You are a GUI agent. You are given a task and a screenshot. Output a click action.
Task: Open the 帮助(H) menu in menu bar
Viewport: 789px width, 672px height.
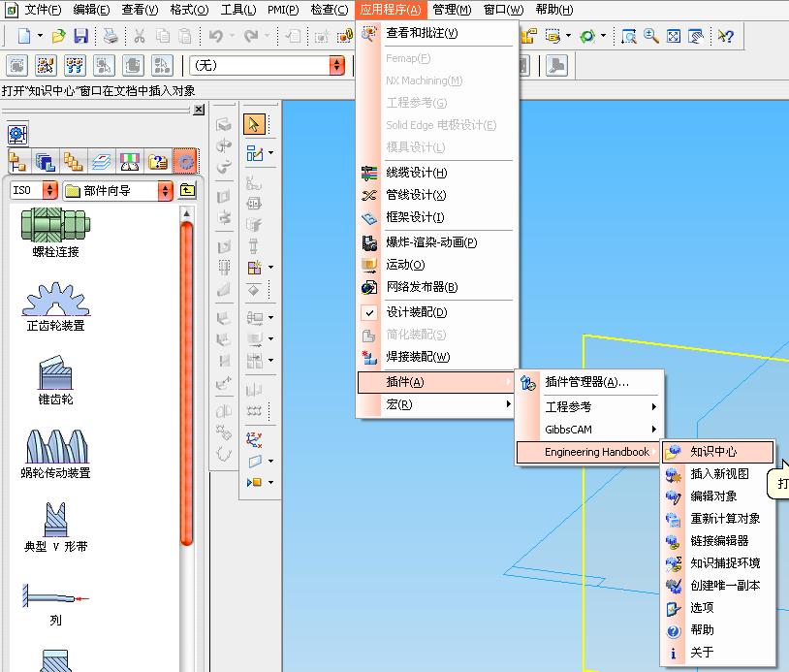click(554, 10)
